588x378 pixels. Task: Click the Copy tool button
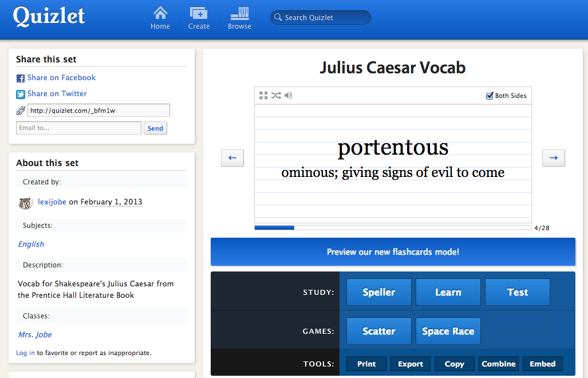pyautogui.click(x=455, y=364)
